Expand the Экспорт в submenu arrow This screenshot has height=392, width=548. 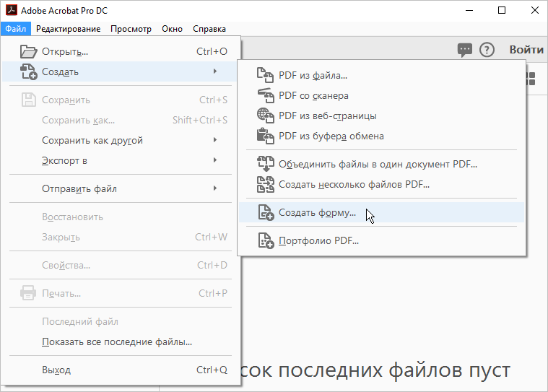[x=215, y=160]
